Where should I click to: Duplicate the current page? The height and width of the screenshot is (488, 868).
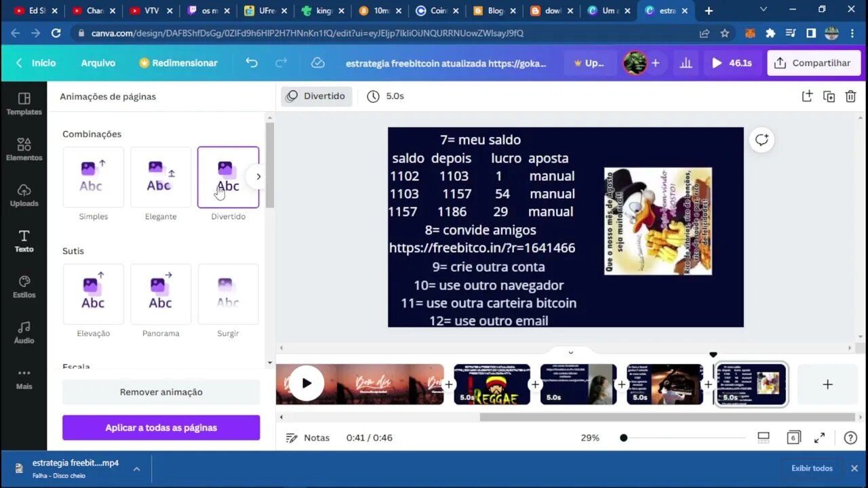(x=829, y=96)
